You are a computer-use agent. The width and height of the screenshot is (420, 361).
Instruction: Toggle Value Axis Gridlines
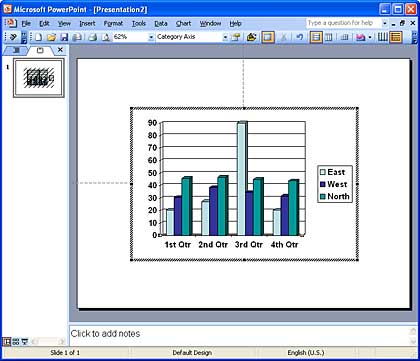[396, 37]
